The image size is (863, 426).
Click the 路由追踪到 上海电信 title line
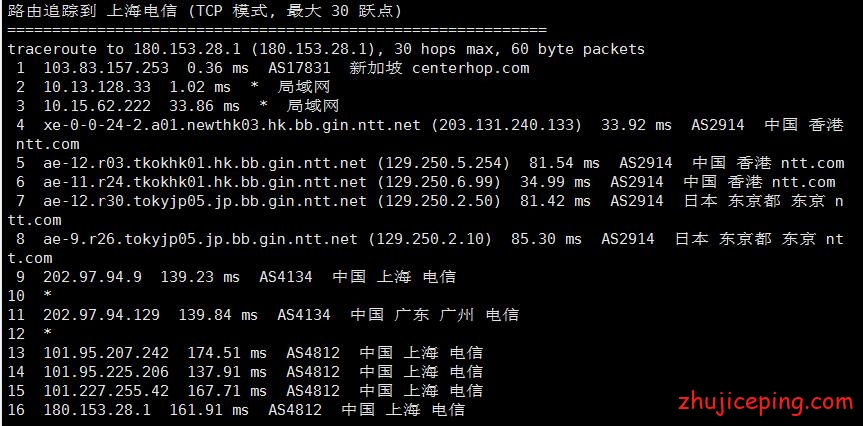click(x=205, y=10)
